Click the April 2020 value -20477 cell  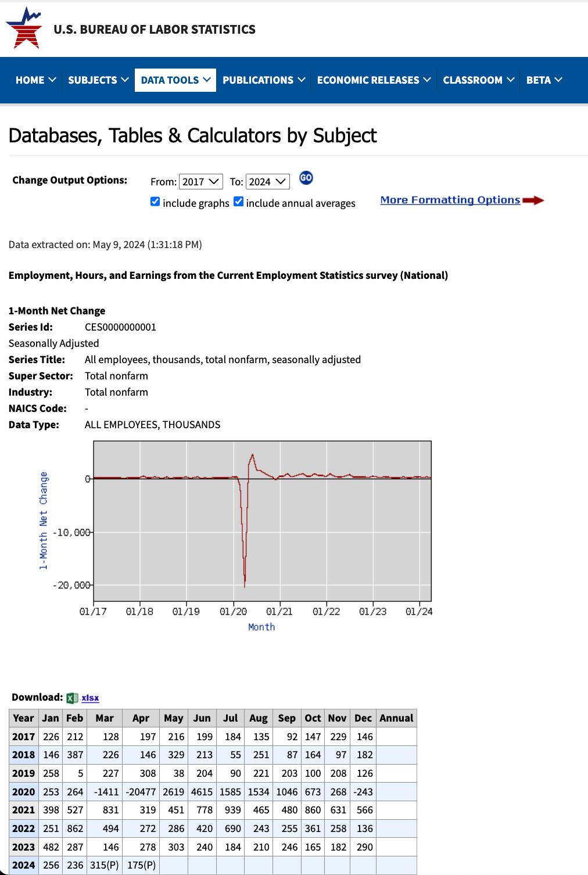click(141, 792)
